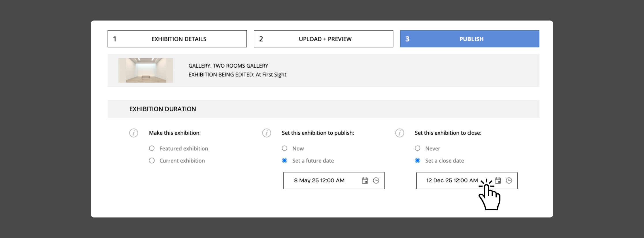The width and height of the screenshot is (644, 238).
Task: Open calendar picker for close date
Action: (498, 180)
